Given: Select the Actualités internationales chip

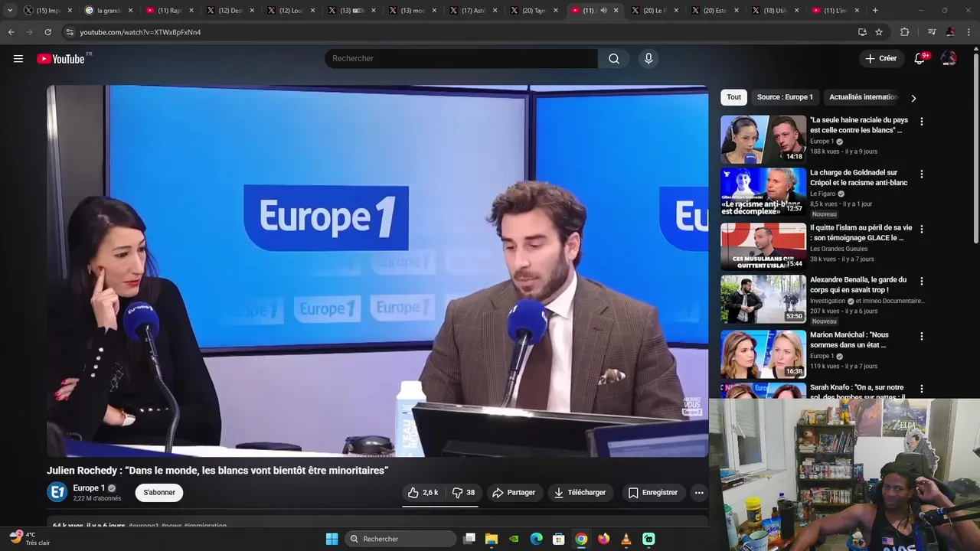Looking at the screenshot, I should [863, 97].
